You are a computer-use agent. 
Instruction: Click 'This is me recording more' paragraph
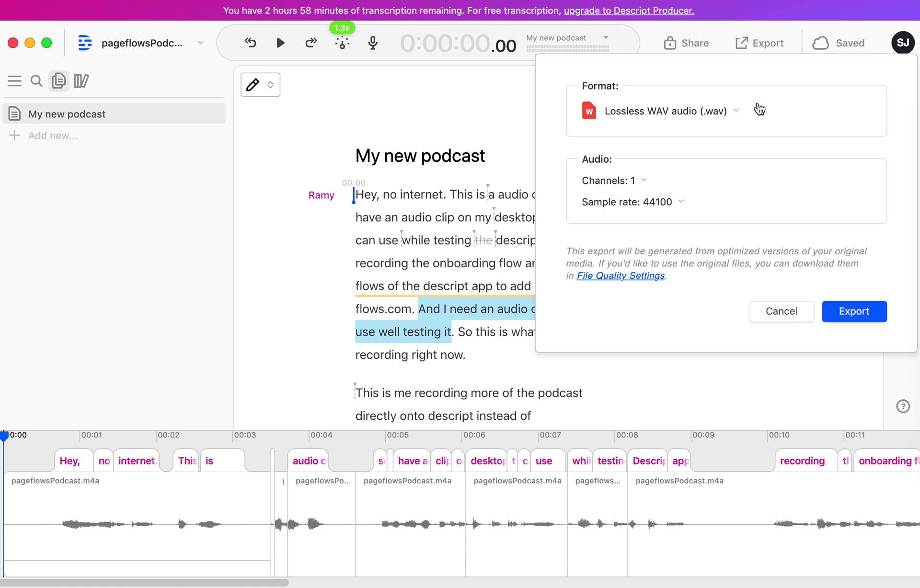click(x=469, y=405)
